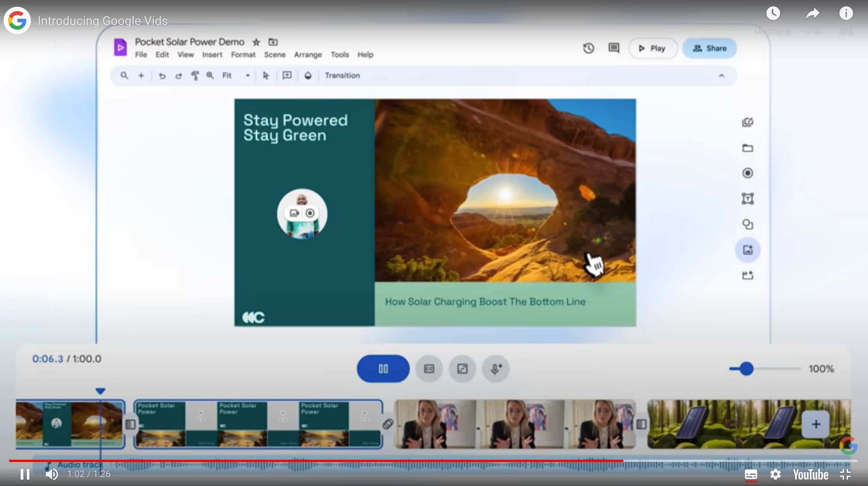Star the Pocket Solar Power Demo file

(x=256, y=42)
